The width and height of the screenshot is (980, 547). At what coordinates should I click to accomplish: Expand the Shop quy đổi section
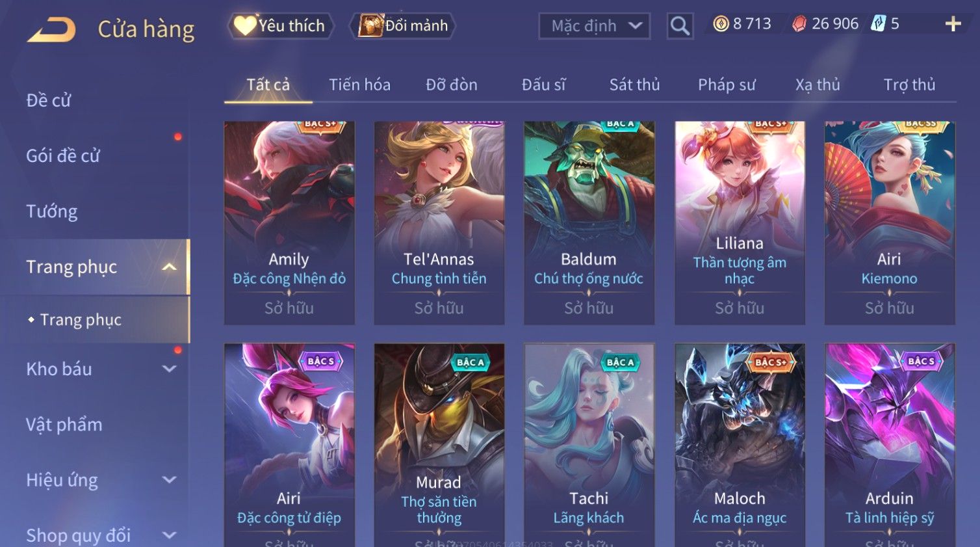click(x=169, y=535)
